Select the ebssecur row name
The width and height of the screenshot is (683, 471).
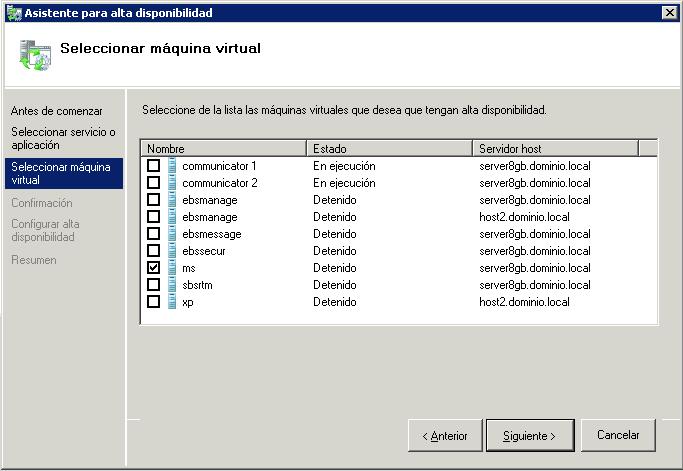point(204,251)
